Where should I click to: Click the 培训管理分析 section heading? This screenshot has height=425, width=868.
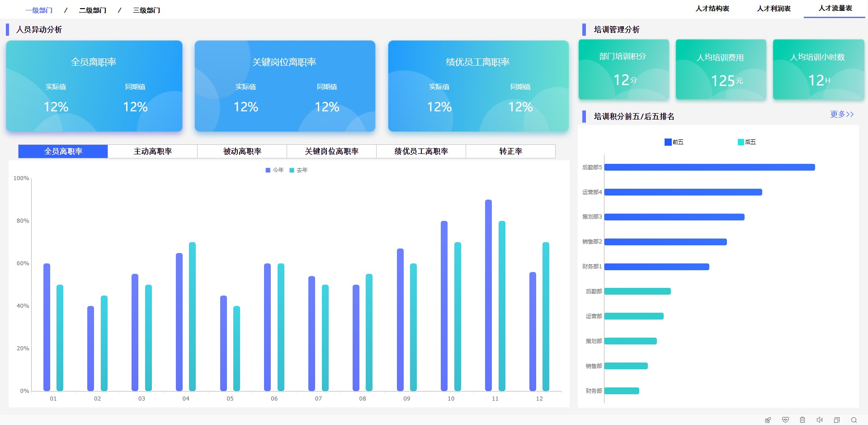click(x=617, y=29)
